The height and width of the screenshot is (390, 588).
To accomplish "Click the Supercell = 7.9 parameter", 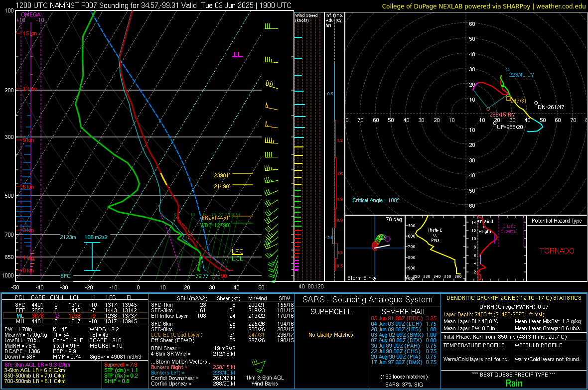I will (121, 365).
